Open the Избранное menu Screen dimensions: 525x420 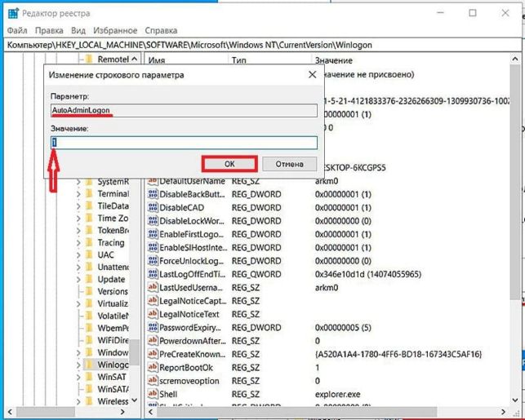click(115, 30)
